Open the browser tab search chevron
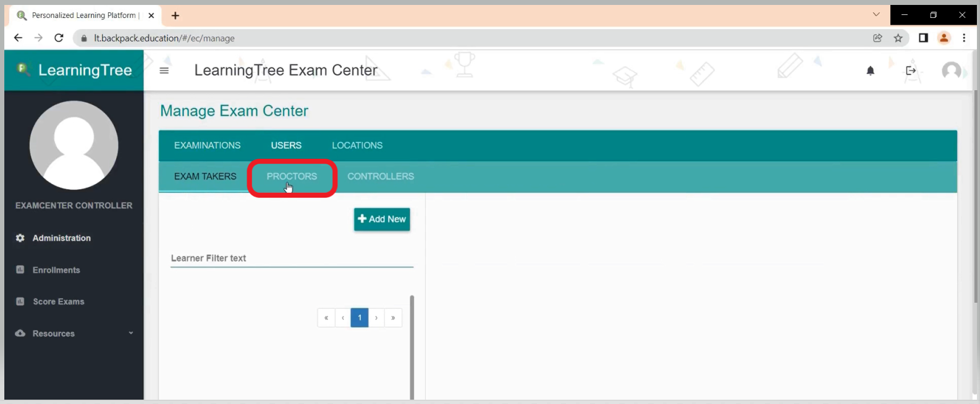Screen dimensions: 980x404 [x=876, y=15]
